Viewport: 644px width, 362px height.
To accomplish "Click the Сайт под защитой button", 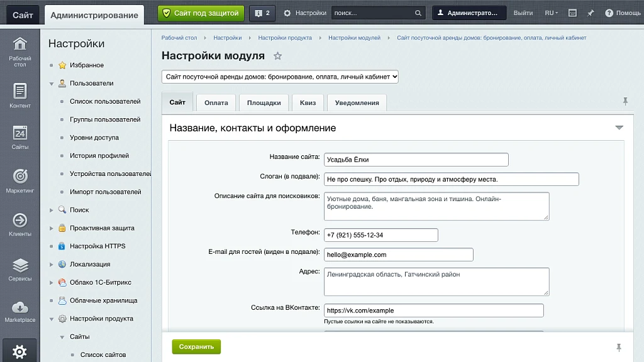I will (x=201, y=13).
